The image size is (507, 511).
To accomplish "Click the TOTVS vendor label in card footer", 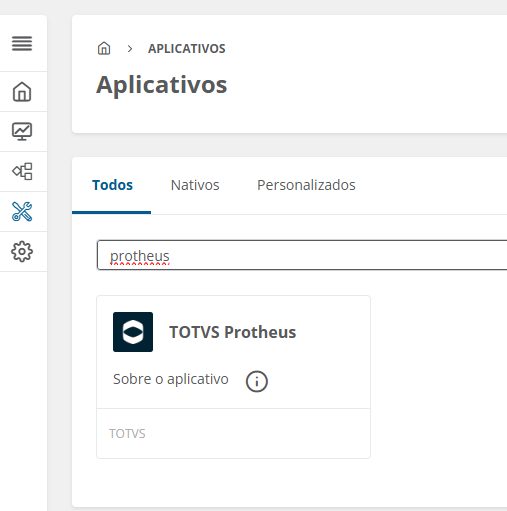I will [x=127, y=433].
